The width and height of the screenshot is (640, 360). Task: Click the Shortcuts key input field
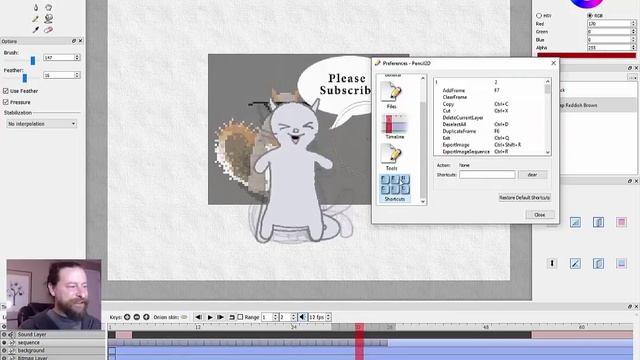pyautogui.click(x=487, y=175)
